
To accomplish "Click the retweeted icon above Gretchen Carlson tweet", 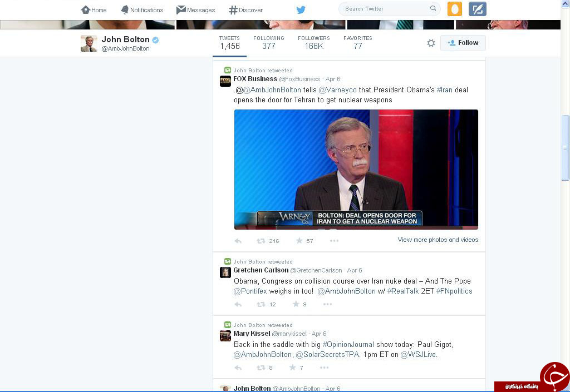I will 228,261.
